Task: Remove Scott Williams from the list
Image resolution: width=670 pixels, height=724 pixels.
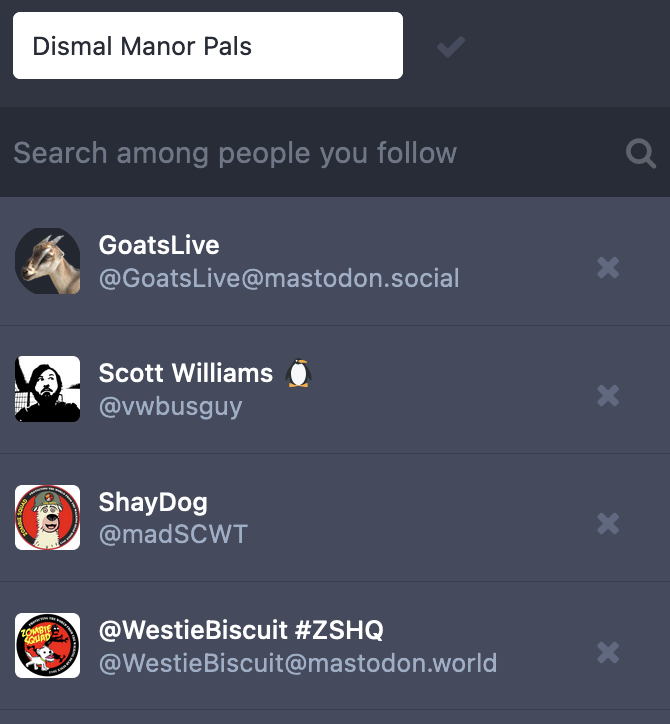Action: [x=608, y=395]
